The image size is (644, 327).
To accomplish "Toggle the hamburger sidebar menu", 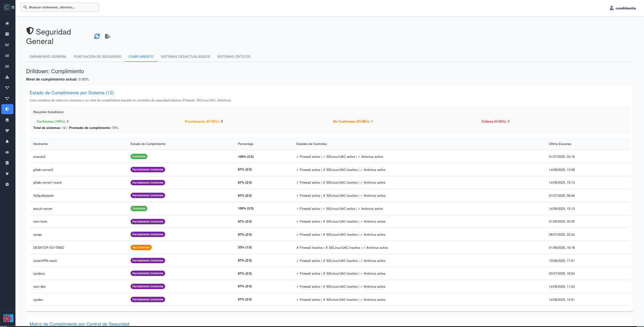I will coord(13,7).
